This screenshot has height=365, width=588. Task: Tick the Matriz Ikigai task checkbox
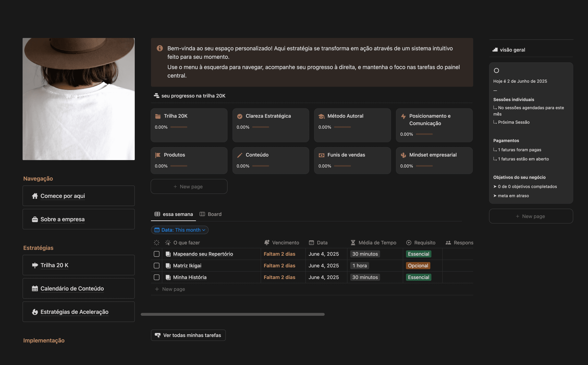coord(157,265)
